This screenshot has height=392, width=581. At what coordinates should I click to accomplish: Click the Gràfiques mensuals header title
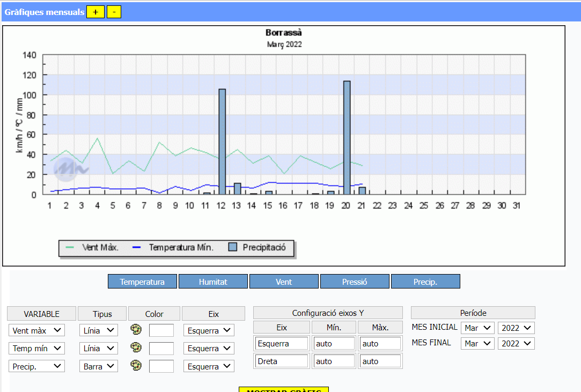[x=45, y=12]
